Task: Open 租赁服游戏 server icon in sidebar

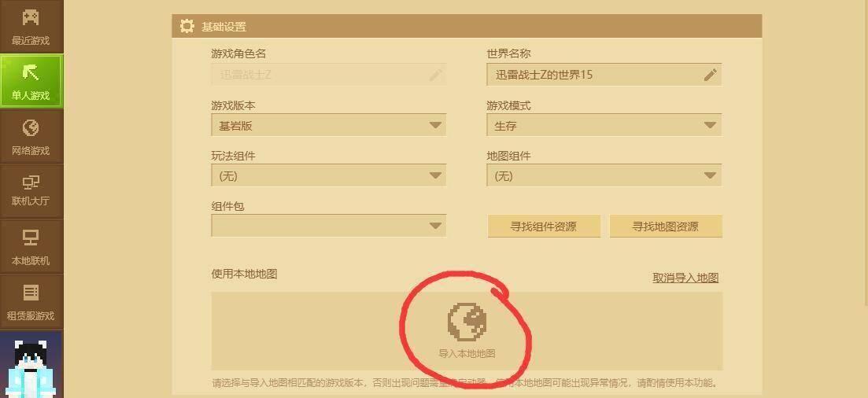Action: tap(31, 293)
